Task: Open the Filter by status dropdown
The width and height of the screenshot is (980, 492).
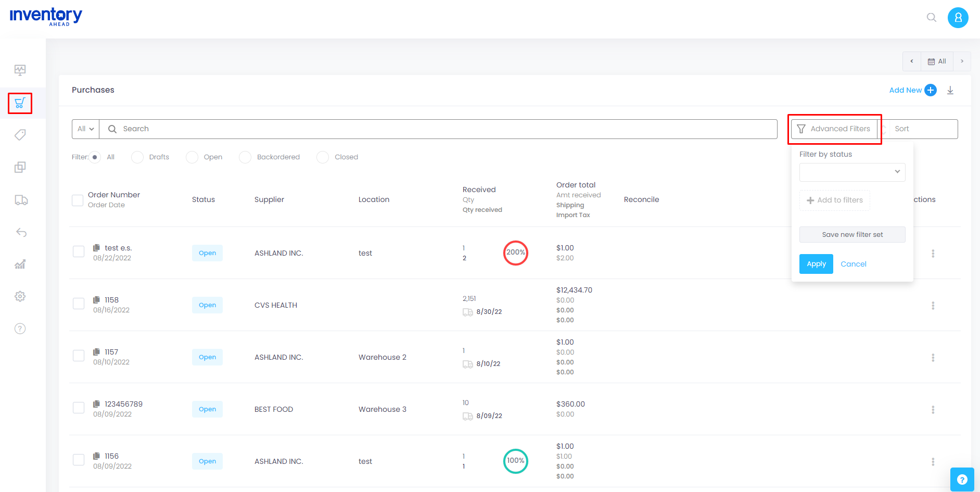Action: (x=852, y=172)
